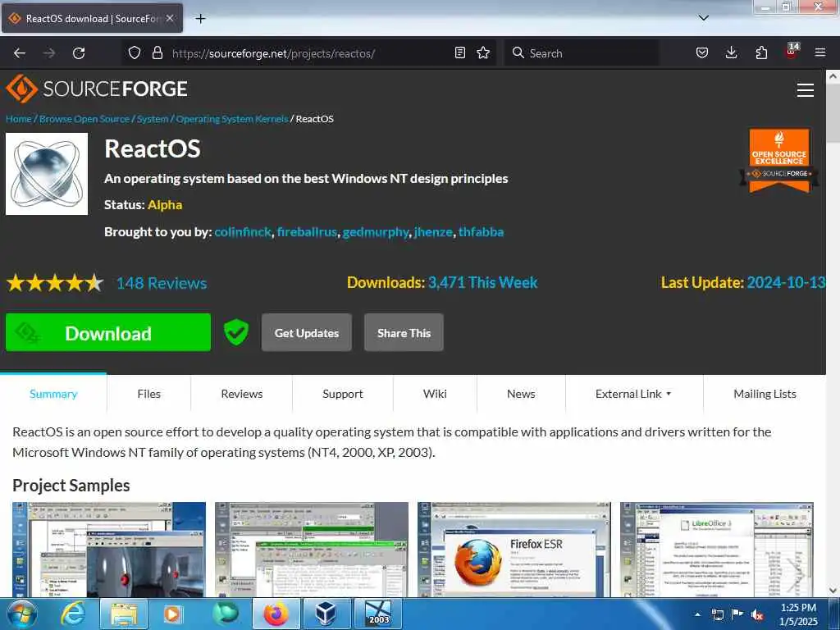
Task: Select the Summary tab
Action: [x=53, y=394]
